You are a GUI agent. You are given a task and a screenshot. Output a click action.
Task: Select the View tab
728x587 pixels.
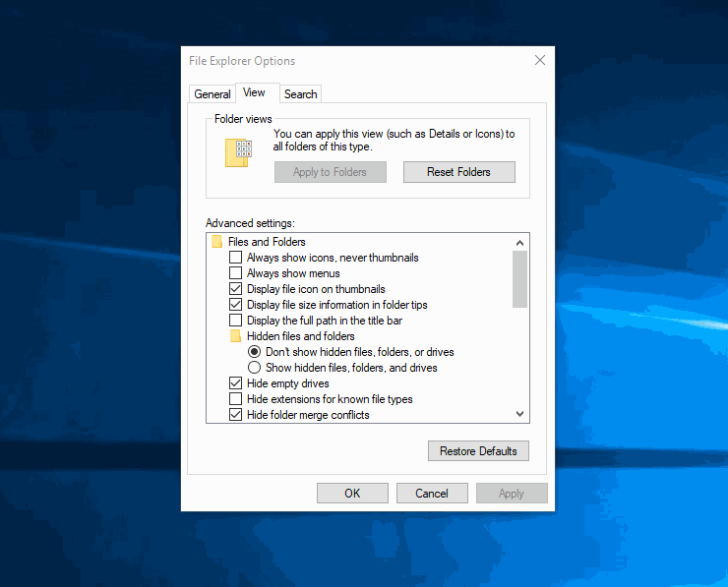(x=257, y=92)
